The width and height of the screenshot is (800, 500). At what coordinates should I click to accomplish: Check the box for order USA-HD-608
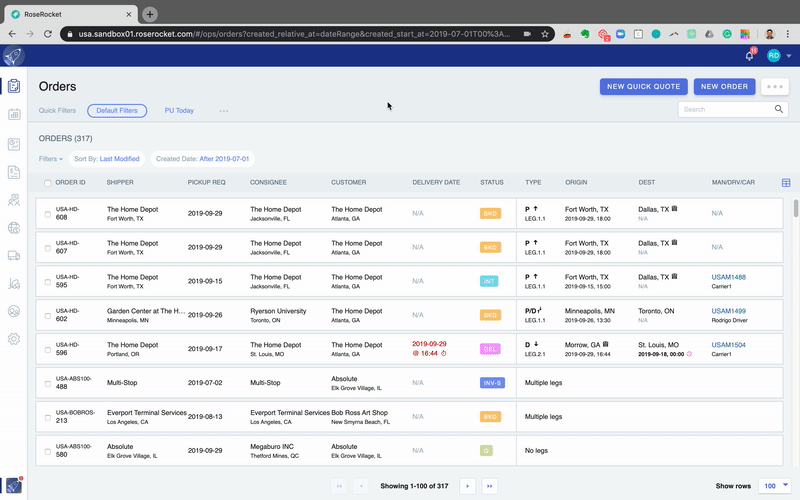point(47,214)
